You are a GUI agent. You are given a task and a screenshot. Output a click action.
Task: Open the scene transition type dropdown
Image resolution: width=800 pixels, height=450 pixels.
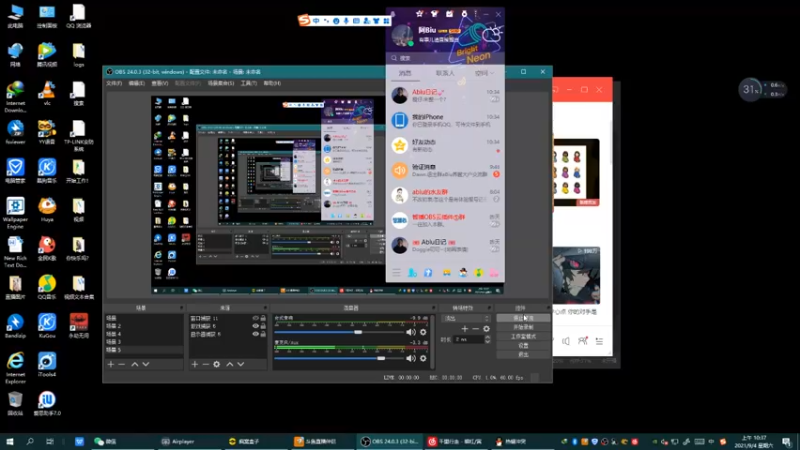(x=466, y=318)
